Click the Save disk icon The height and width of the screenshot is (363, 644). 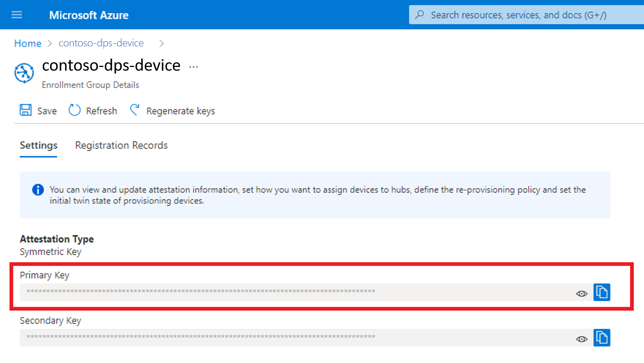pyautogui.click(x=25, y=110)
